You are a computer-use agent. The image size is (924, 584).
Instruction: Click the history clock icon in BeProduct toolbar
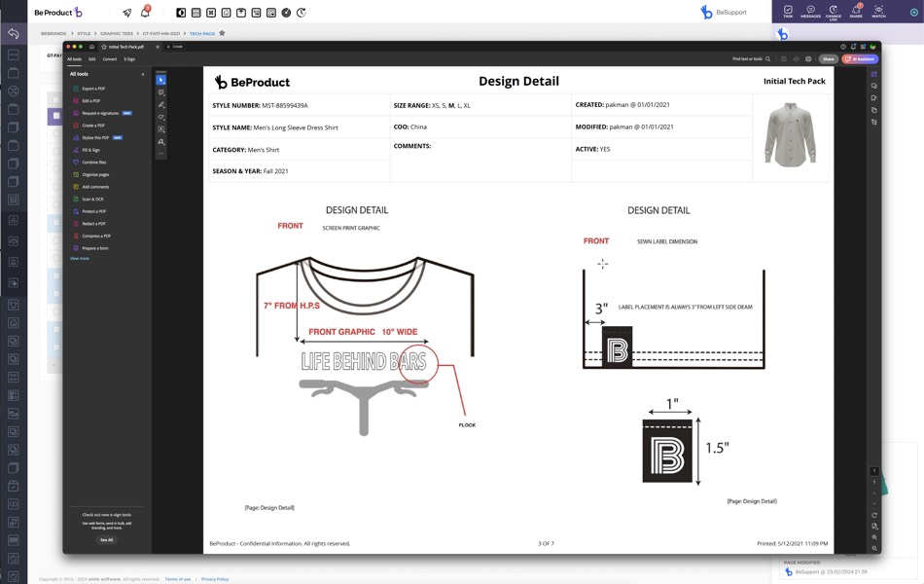302,13
